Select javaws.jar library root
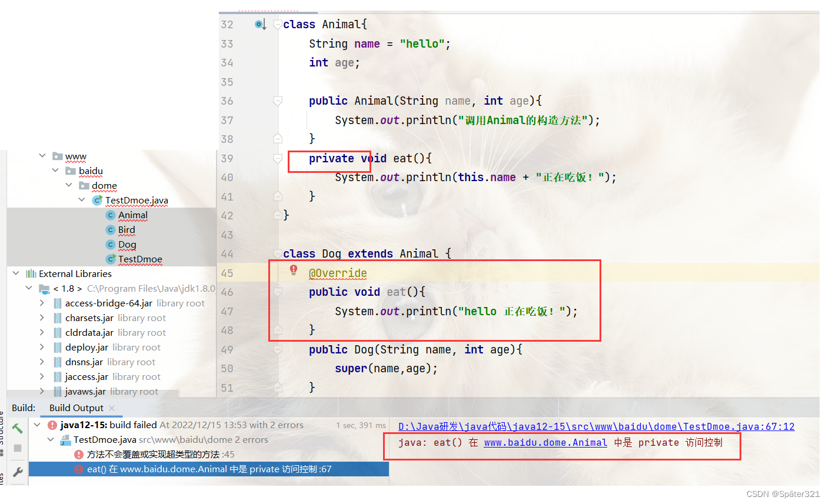This screenshot has width=829, height=504. (x=112, y=392)
